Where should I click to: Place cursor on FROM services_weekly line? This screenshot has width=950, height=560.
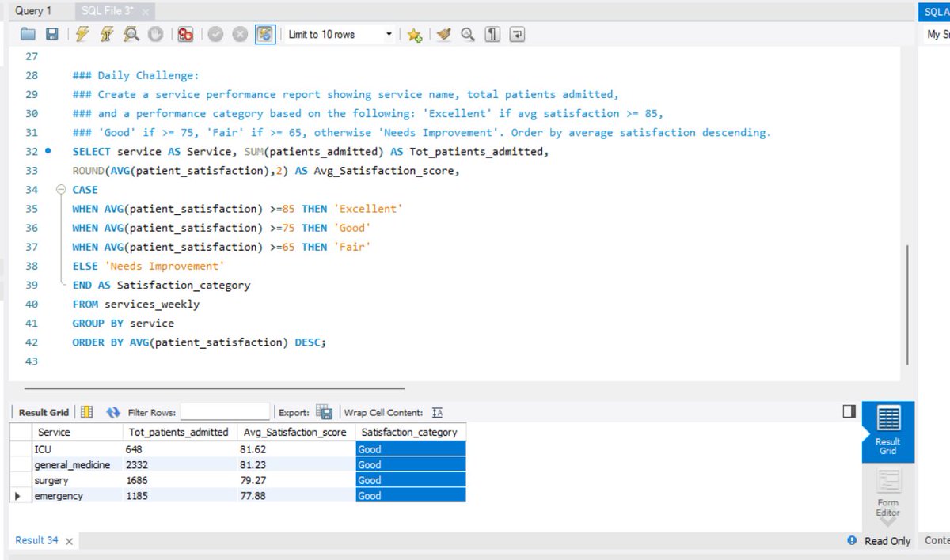pyautogui.click(x=135, y=304)
